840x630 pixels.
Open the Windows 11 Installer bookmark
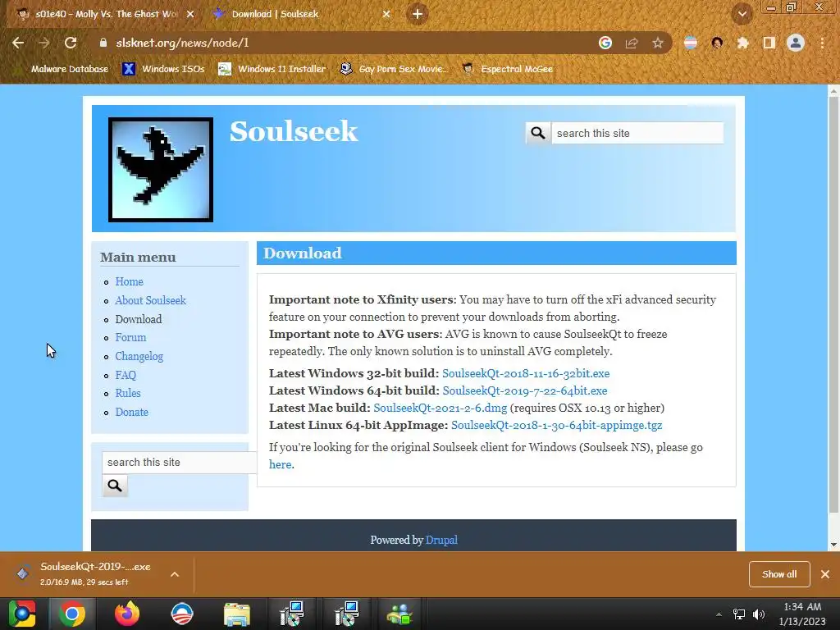(272, 69)
